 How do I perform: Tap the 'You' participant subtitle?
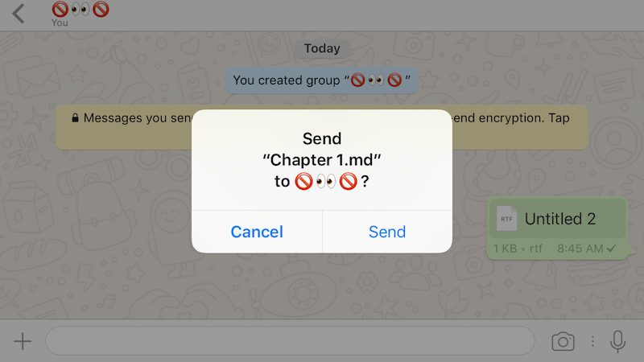[x=60, y=23]
